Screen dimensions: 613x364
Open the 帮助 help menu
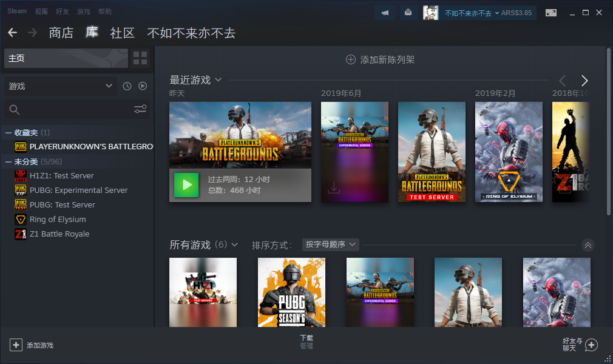(105, 12)
